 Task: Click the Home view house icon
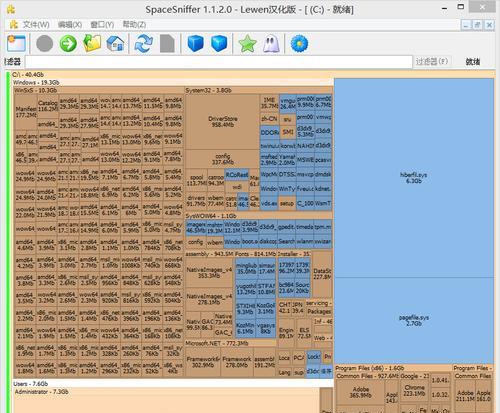(115, 44)
